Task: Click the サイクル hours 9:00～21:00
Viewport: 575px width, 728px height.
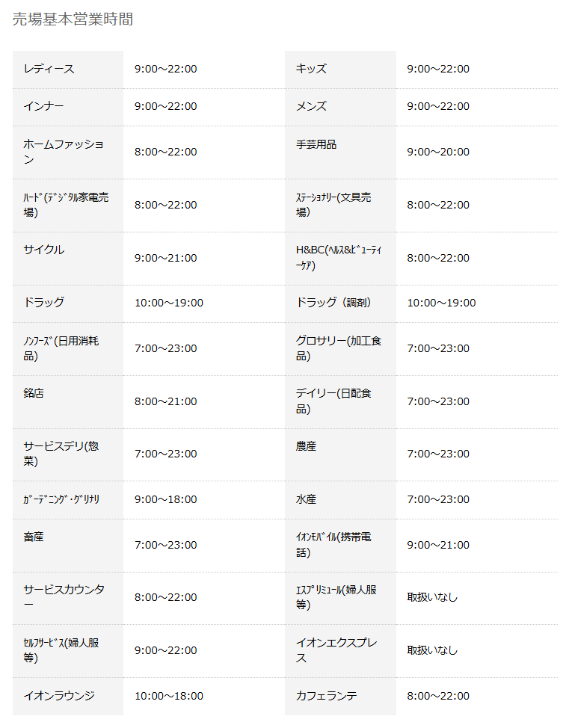Action: pos(166,258)
